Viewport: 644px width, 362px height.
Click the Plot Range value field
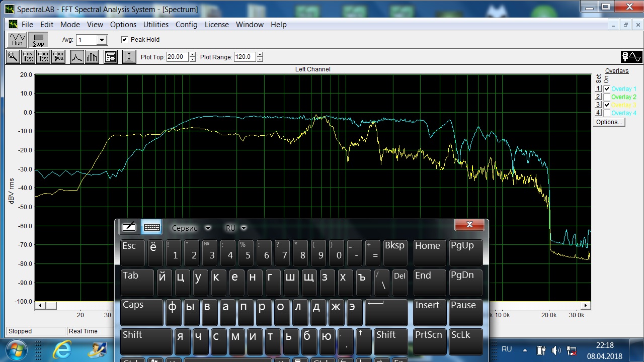tap(245, 57)
